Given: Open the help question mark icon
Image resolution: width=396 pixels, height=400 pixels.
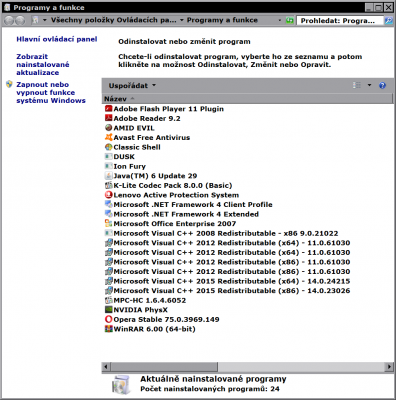Looking at the screenshot, I should click(x=382, y=85).
